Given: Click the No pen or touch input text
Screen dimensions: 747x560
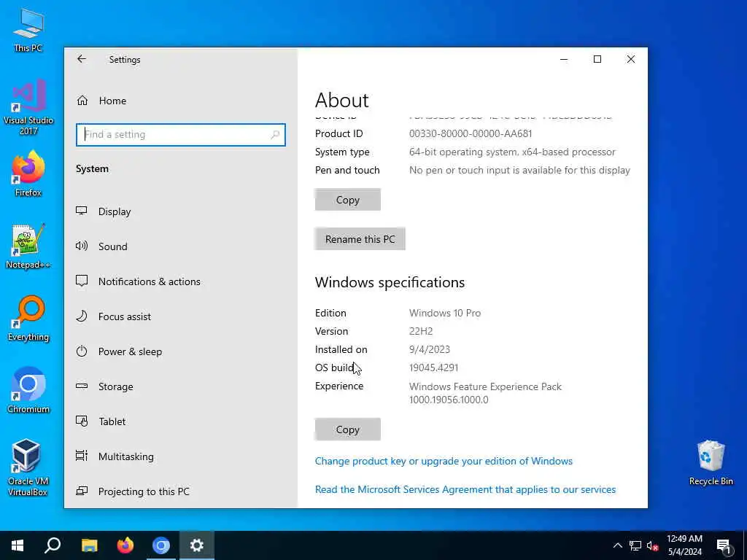Looking at the screenshot, I should 519,170.
